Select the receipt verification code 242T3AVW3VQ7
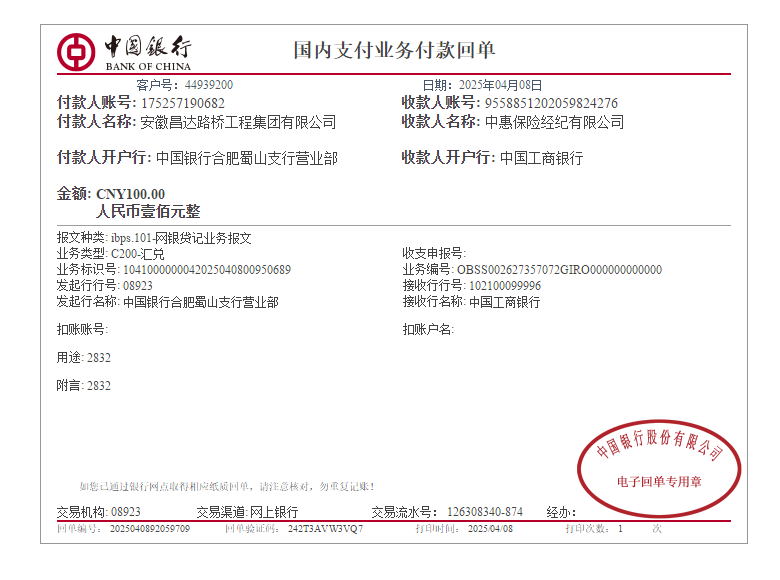The image size is (780, 580). (x=325, y=528)
